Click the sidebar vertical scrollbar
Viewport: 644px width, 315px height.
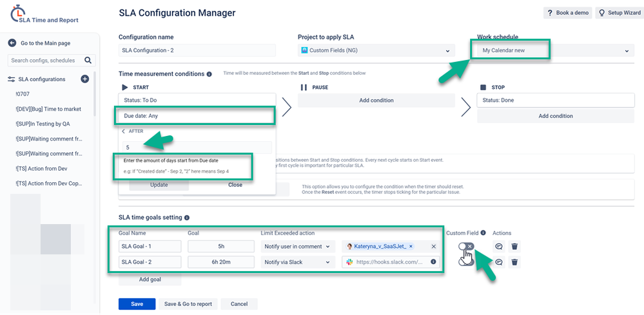point(94,94)
